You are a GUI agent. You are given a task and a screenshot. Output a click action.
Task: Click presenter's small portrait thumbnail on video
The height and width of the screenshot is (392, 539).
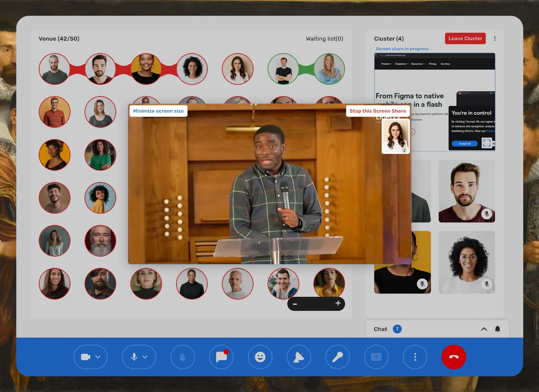[x=396, y=136]
